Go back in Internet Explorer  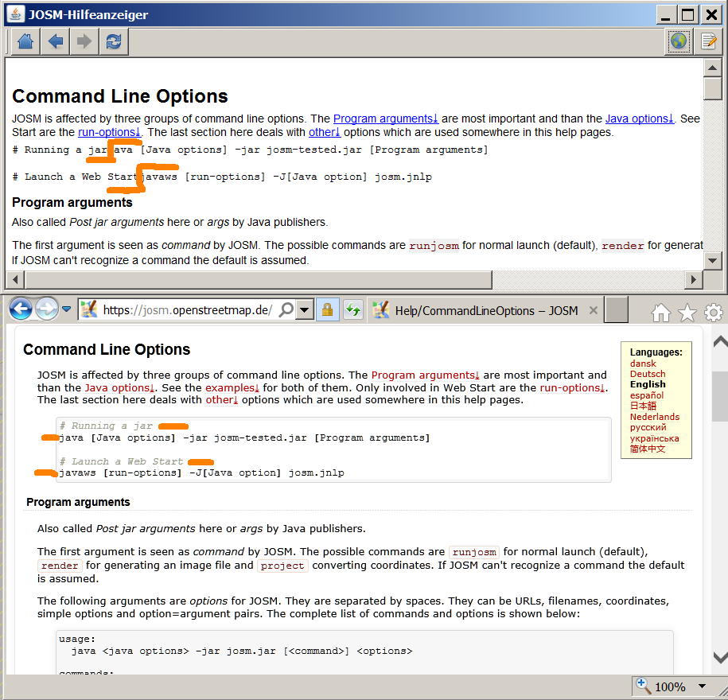[x=21, y=309]
